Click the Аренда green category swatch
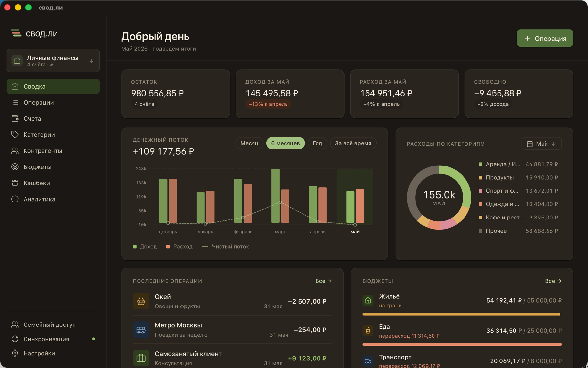The image size is (588, 368). point(480,164)
